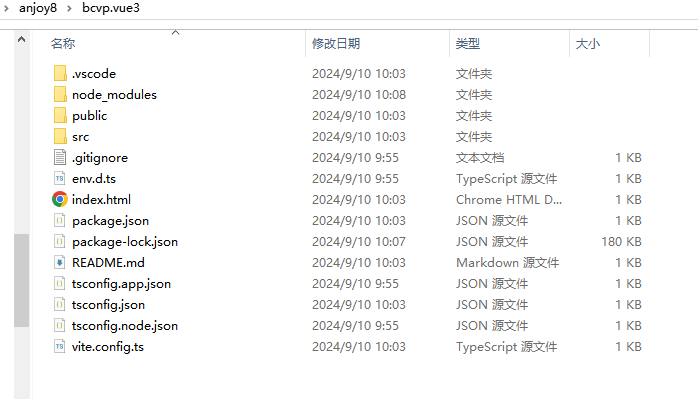The image size is (698, 399).
Task: Sort files by 类型 column header
Action: pos(468,44)
